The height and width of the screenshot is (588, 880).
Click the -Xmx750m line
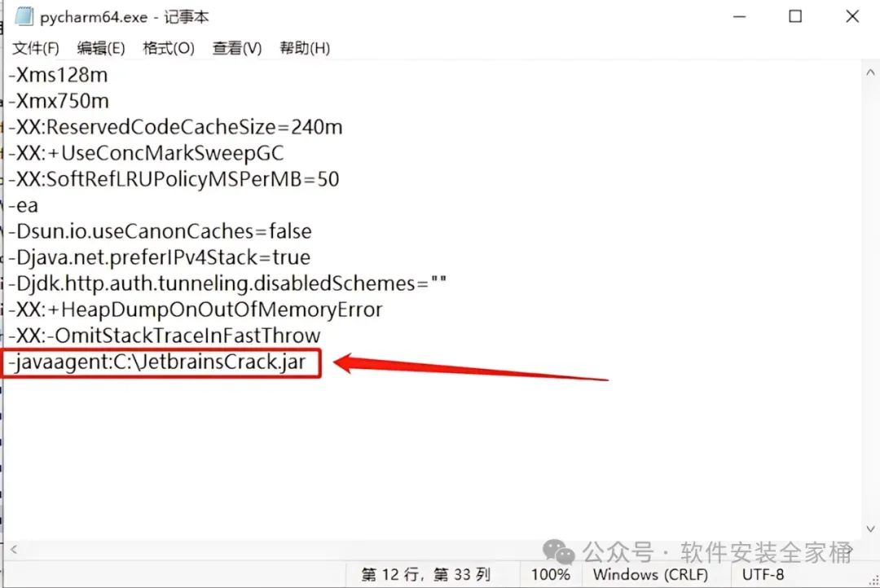pyautogui.click(x=59, y=102)
